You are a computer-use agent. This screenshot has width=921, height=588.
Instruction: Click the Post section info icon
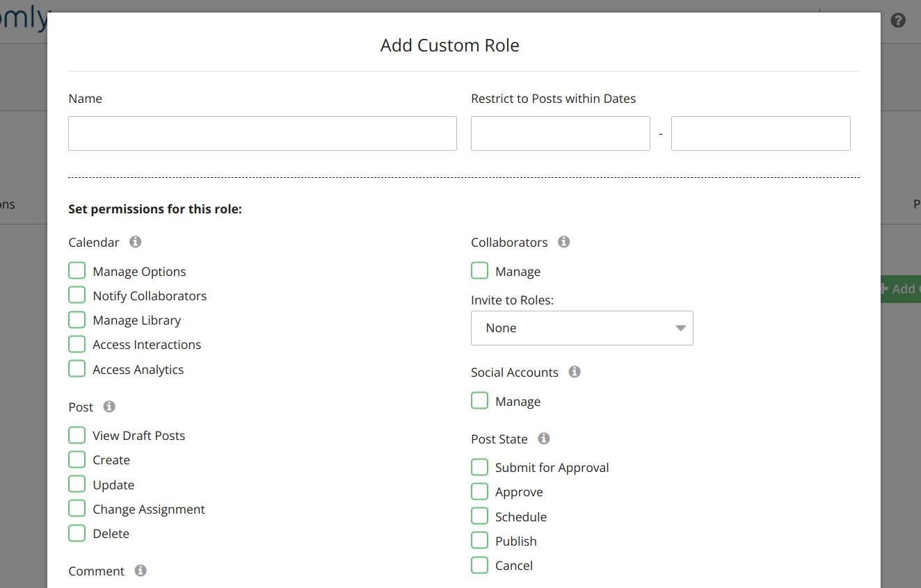(109, 407)
